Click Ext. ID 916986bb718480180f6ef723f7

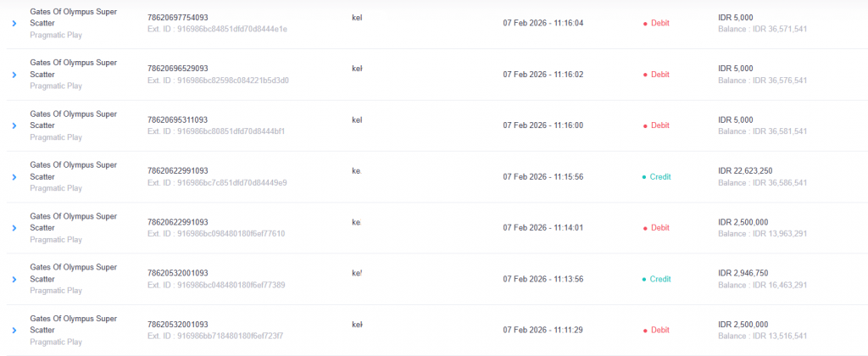coord(215,336)
